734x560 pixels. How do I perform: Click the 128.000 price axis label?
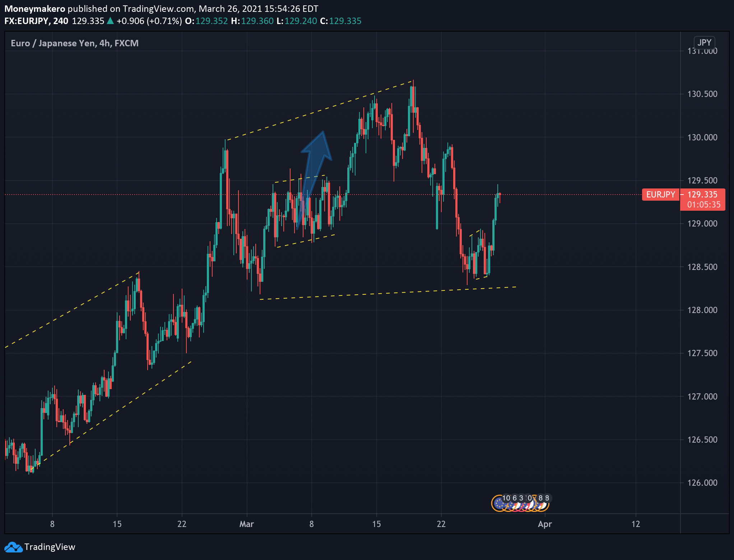coord(702,310)
